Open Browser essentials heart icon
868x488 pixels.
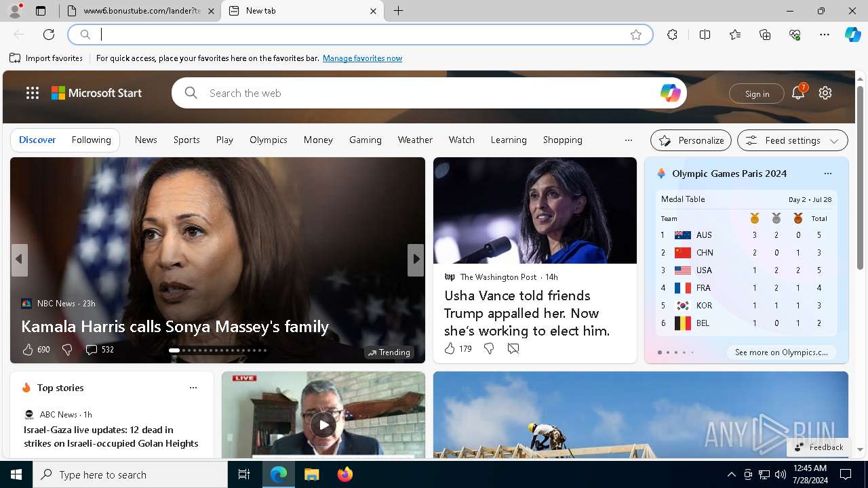coord(795,35)
